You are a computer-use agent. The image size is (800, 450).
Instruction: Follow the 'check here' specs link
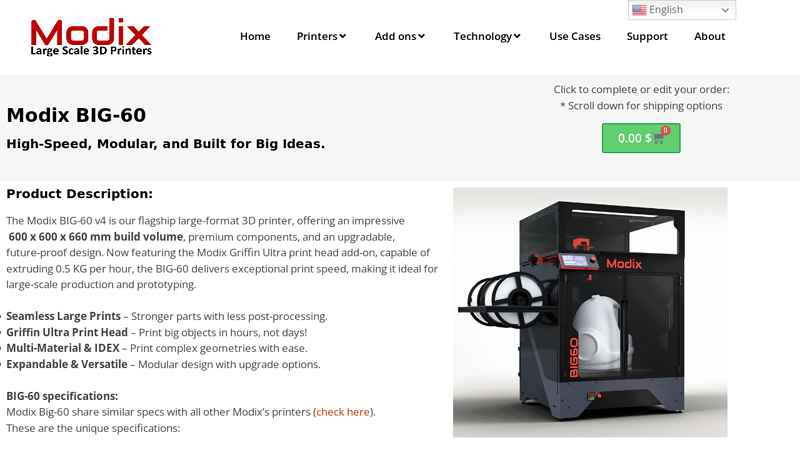pos(343,412)
